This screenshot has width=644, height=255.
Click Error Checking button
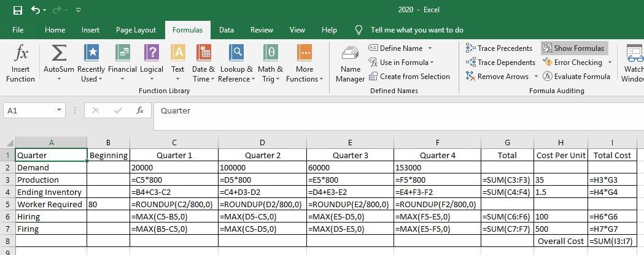click(x=573, y=63)
